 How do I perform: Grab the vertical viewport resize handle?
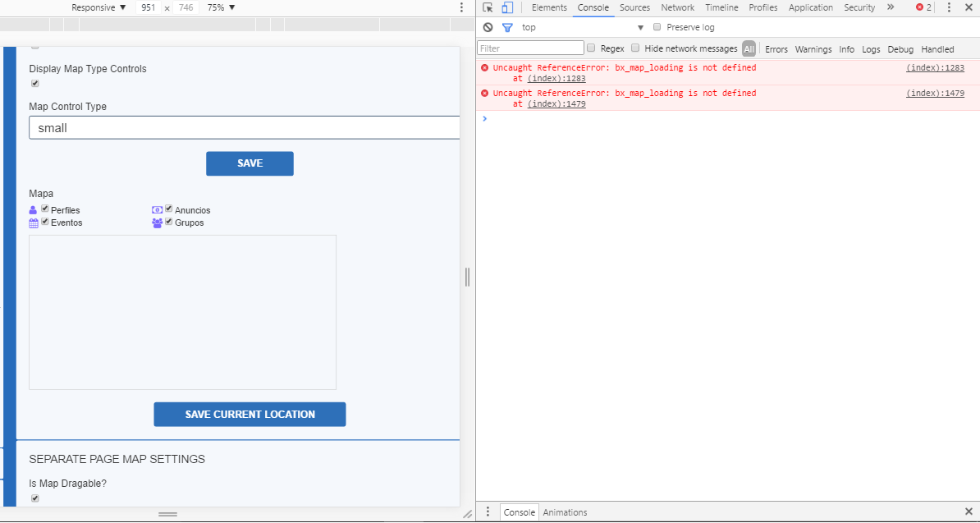pyautogui.click(x=467, y=277)
